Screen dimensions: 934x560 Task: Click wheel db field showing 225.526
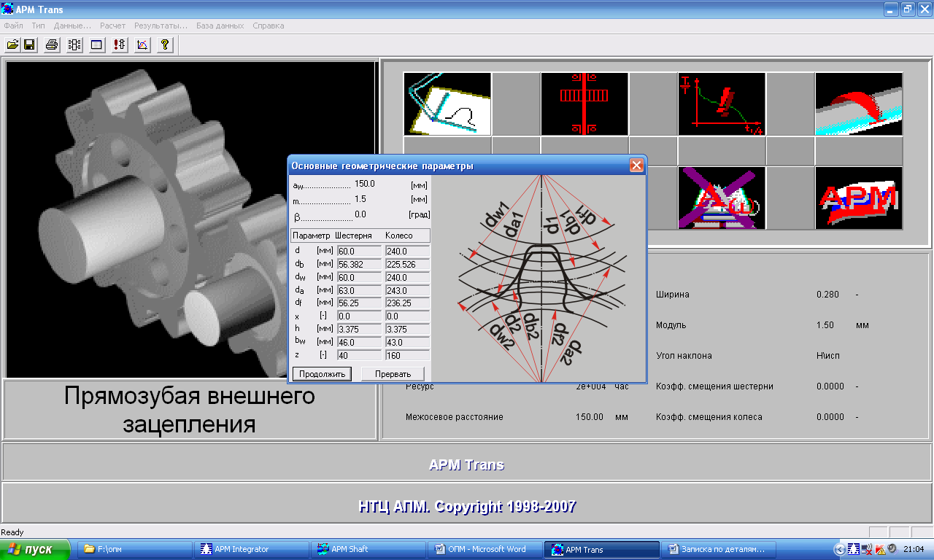click(x=407, y=264)
